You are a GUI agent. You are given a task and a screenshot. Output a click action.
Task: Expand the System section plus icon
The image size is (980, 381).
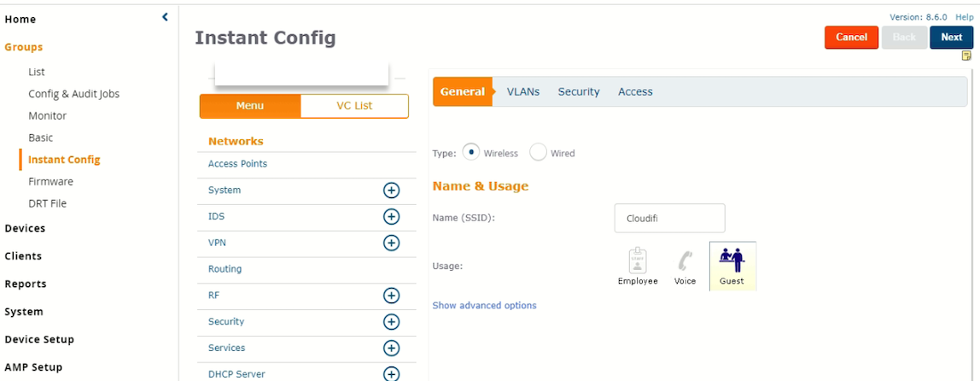(x=391, y=190)
